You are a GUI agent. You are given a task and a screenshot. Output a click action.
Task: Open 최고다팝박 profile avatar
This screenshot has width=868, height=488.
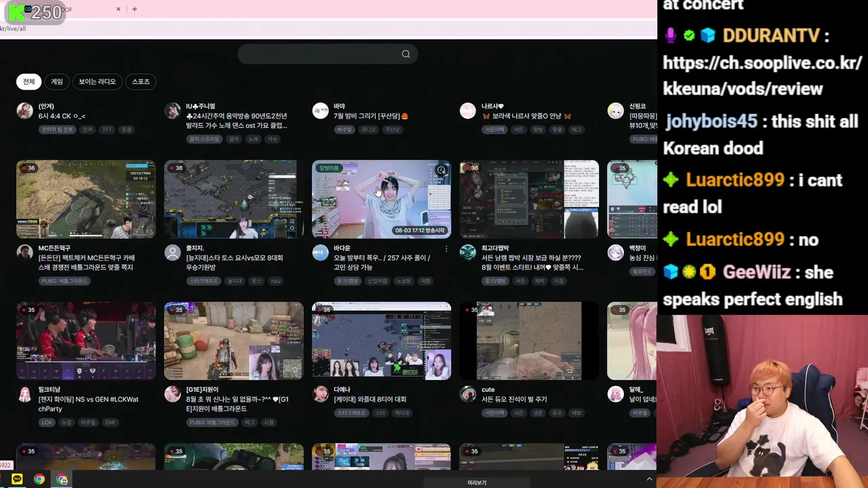(x=468, y=252)
